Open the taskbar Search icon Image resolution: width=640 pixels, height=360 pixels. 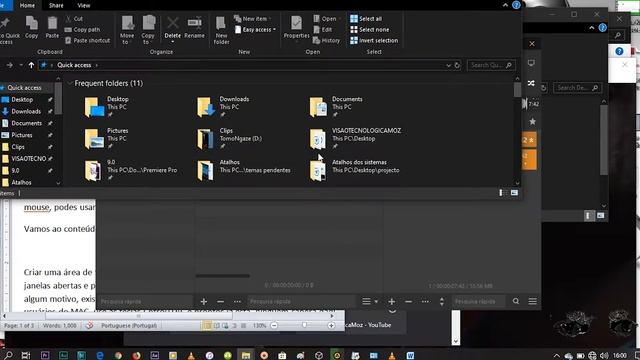point(8,355)
